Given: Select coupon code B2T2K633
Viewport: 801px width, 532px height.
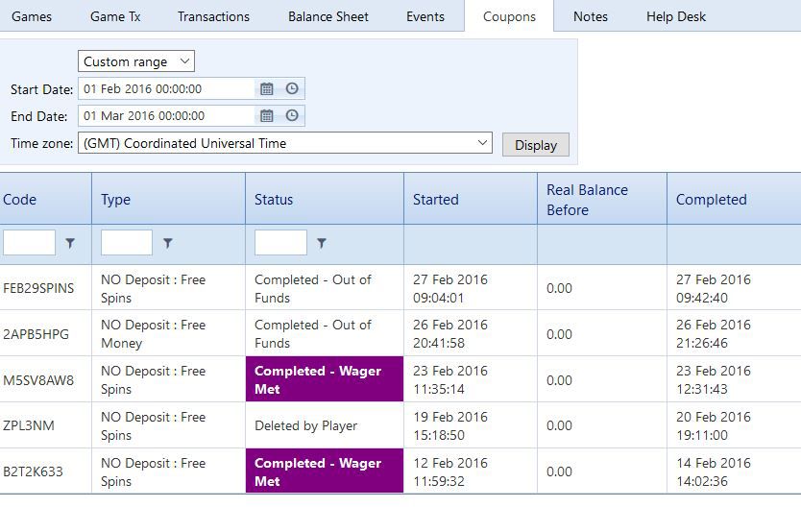Looking at the screenshot, I should click(x=33, y=472).
